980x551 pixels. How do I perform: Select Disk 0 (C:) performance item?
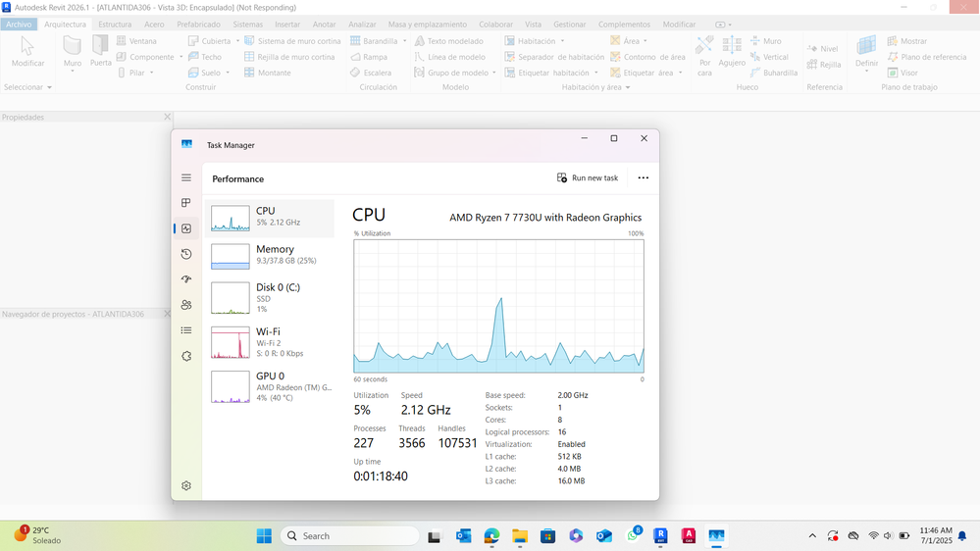coord(270,298)
